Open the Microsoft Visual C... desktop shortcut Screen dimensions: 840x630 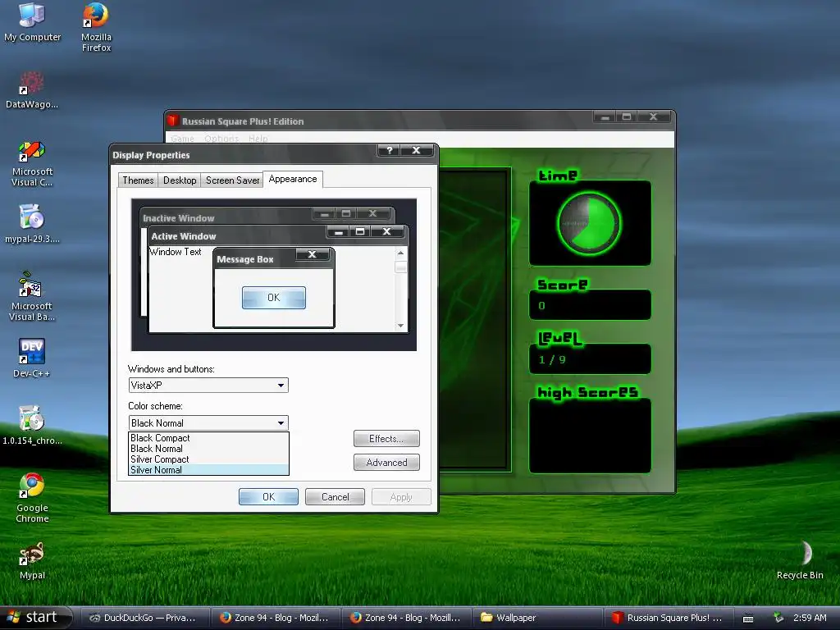pyautogui.click(x=32, y=163)
